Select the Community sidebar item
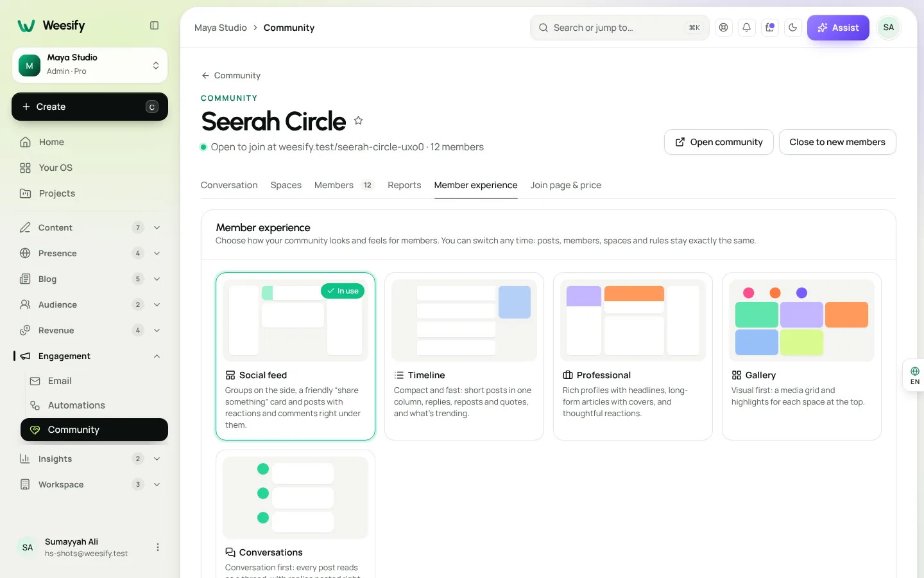This screenshot has height=578, width=924. [94, 430]
